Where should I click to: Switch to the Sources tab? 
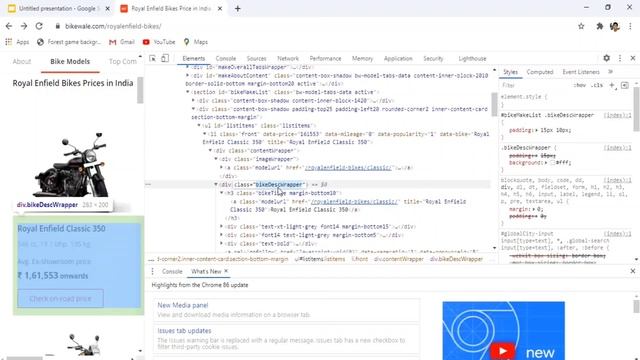[x=256, y=59]
